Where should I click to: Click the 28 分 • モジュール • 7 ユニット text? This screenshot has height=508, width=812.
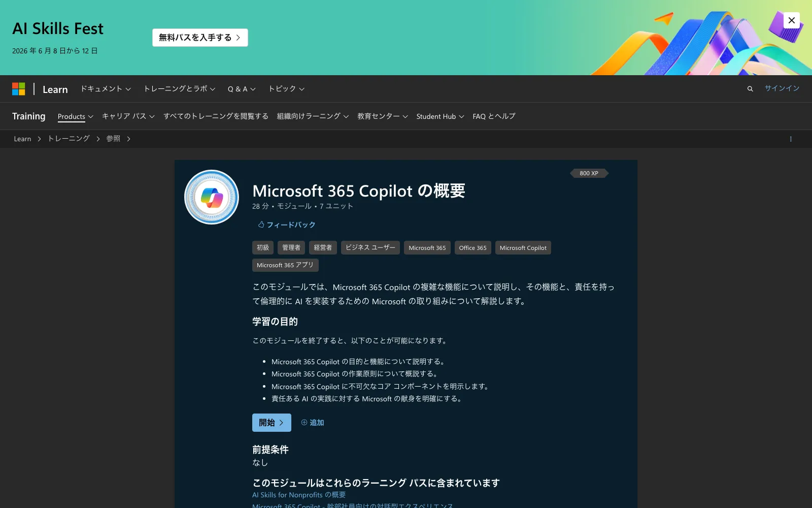302,206
